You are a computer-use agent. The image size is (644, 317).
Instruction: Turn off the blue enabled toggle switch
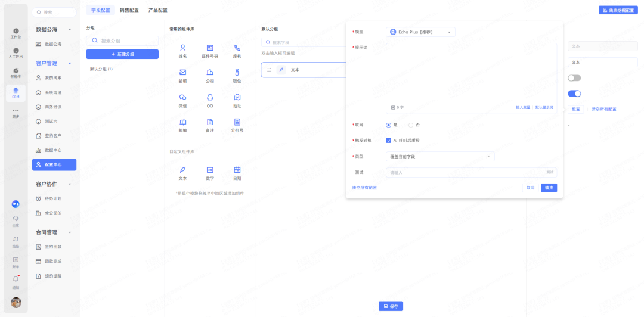coord(574,94)
